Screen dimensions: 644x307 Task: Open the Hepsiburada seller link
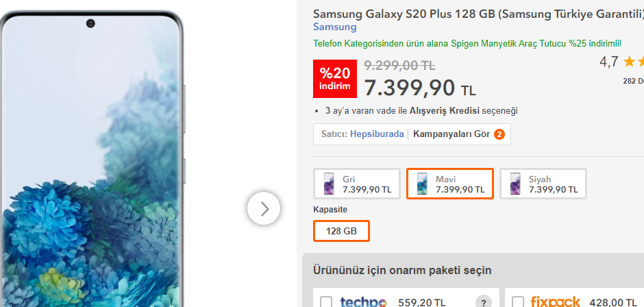click(x=377, y=134)
